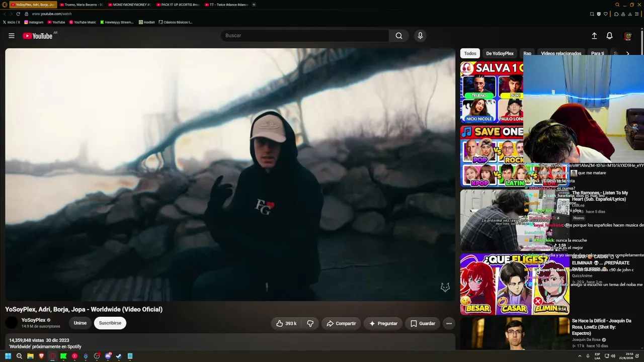This screenshot has height=362, width=644.
Task: Select the 'De YoSoyPlex' filter chip
Action: tap(500, 53)
